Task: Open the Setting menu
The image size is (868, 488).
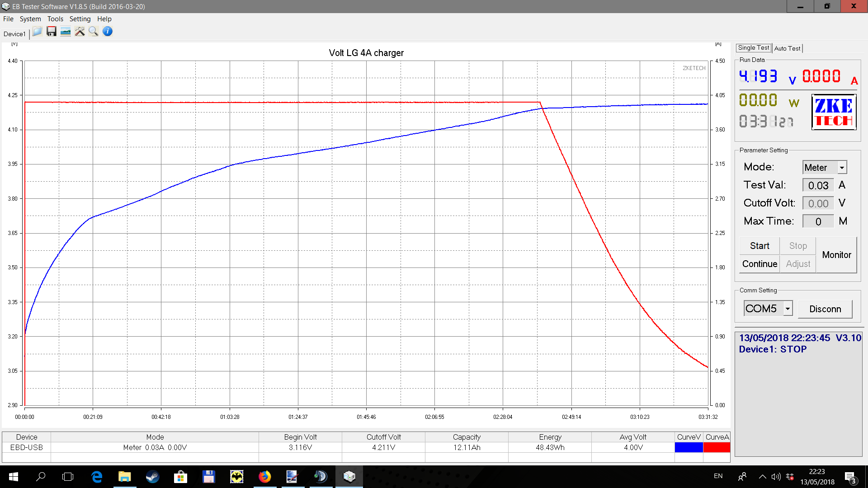Action: pos(80,19)
